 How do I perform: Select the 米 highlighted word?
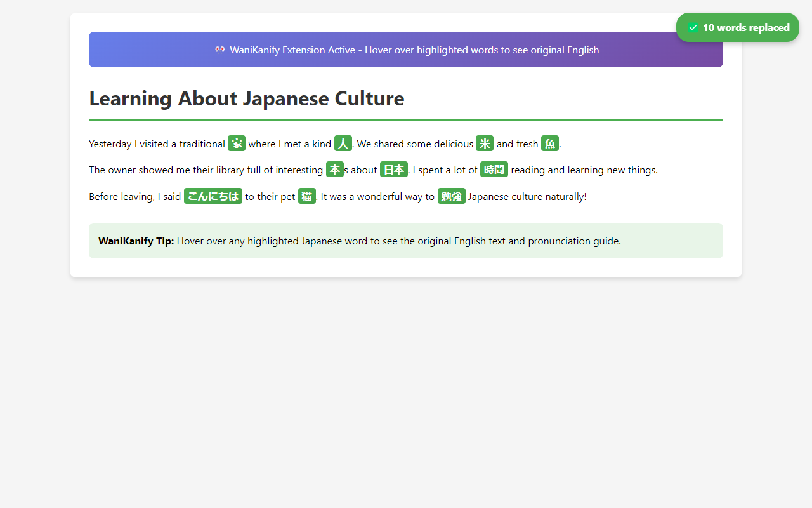pos(485,144)
